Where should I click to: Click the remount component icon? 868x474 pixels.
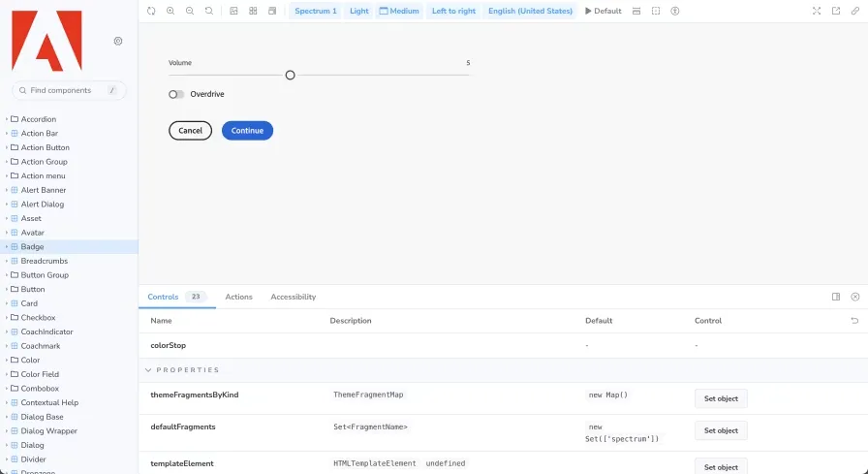151,11
